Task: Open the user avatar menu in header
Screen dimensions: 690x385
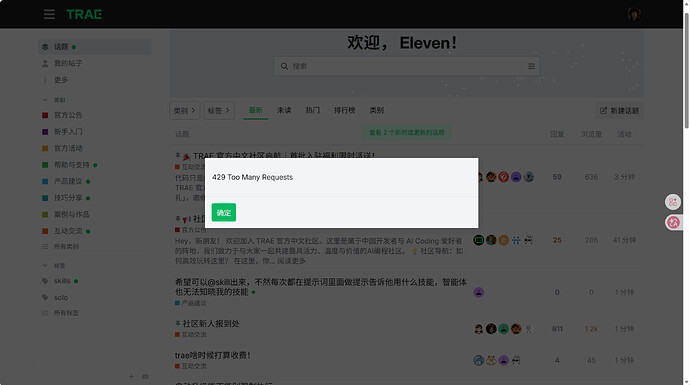Action: click(634, 15)
